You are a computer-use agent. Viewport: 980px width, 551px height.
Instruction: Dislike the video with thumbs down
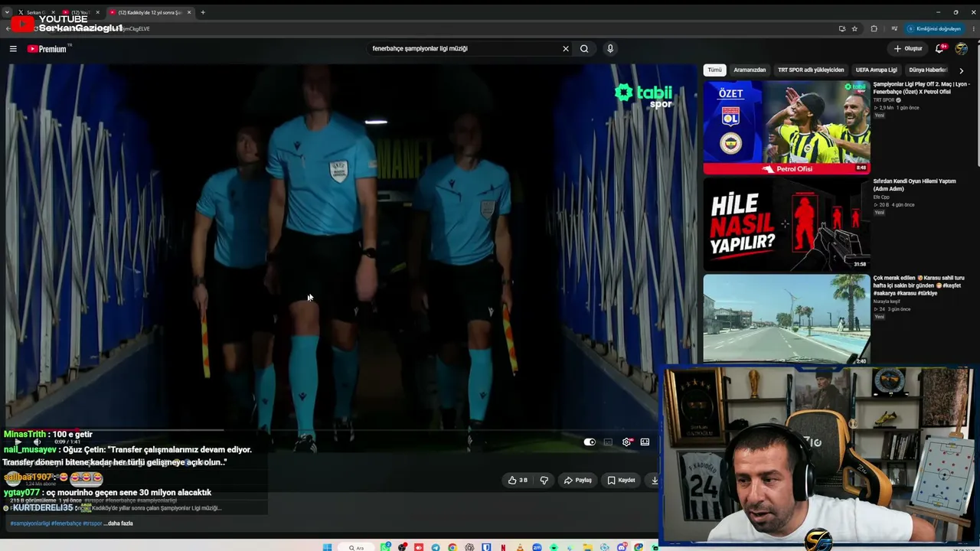click(544, 481)
